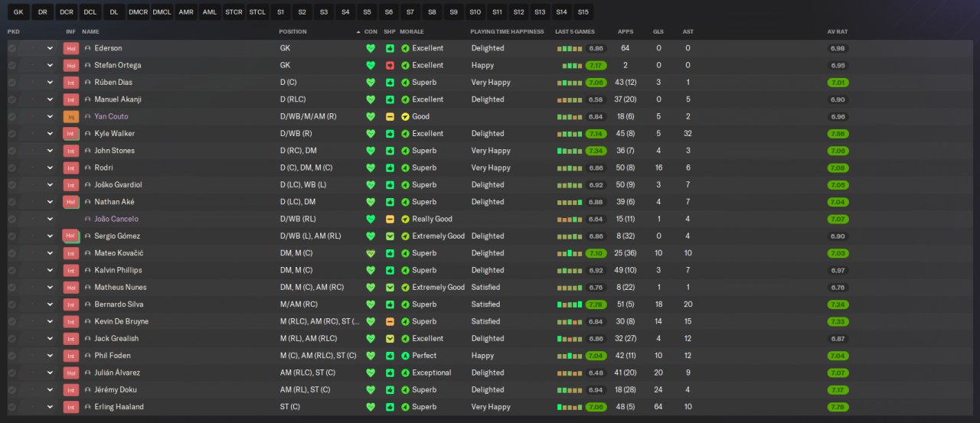Click Jérémy Doku's heart condition icon
The image size is (980, 423).
371,389
